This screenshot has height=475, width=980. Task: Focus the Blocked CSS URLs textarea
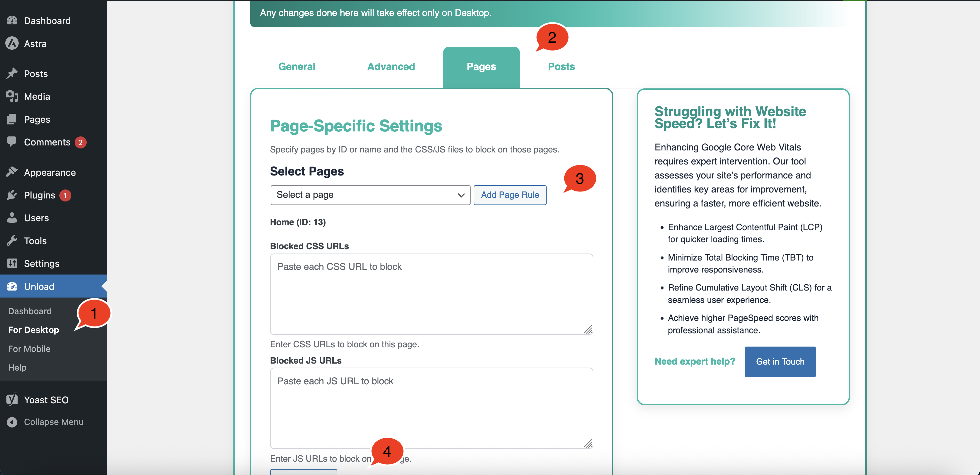[431, 294]
